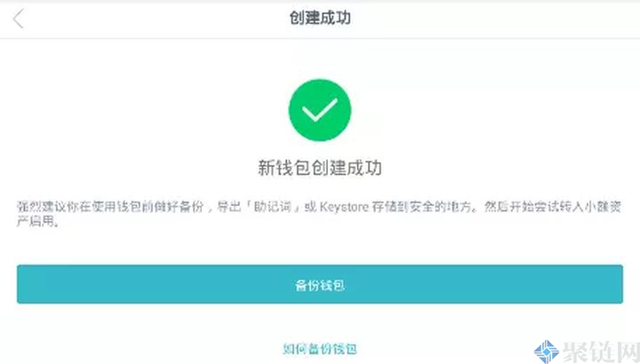Click the blue 聚链网 diamond logo
Screen dimensions: 640x364
click(546, 352)
